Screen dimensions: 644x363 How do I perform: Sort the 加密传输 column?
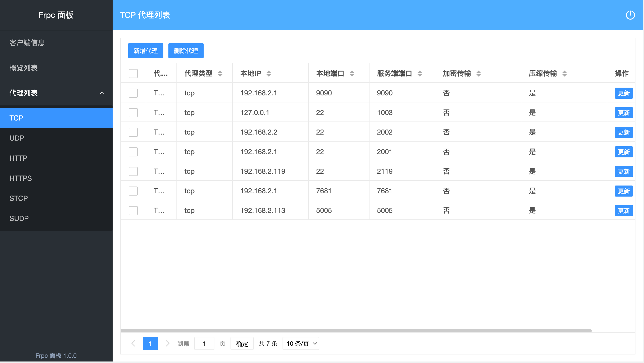tap(479, 73)
